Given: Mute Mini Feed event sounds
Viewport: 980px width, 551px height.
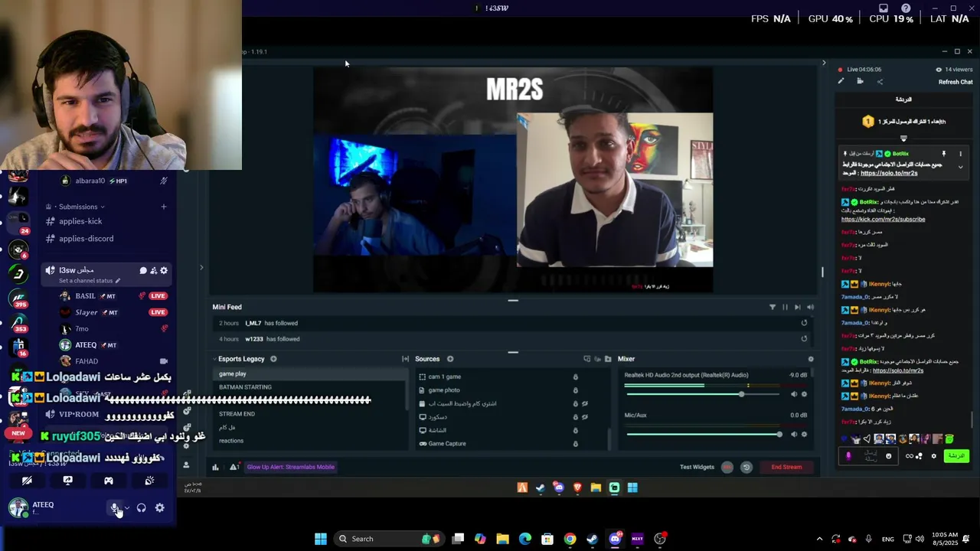Looking at the screenshot, I should pyautogui.click(x=810, y=307).
